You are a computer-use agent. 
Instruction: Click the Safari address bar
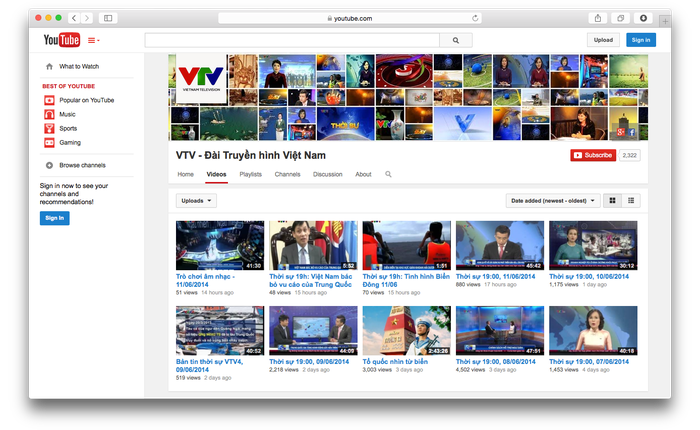(350, 18)
